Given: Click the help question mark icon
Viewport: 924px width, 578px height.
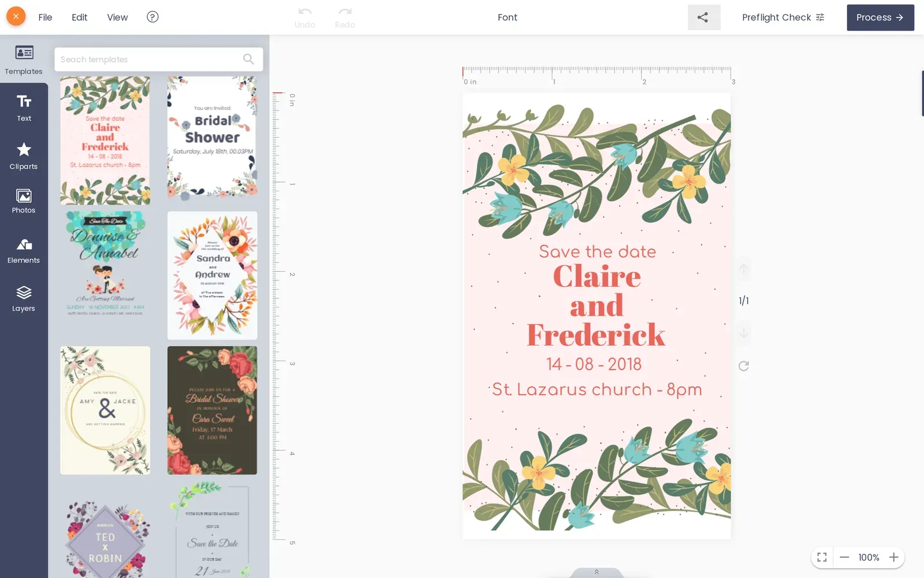Looking at the screenshot, I should (x=152, y=17).
